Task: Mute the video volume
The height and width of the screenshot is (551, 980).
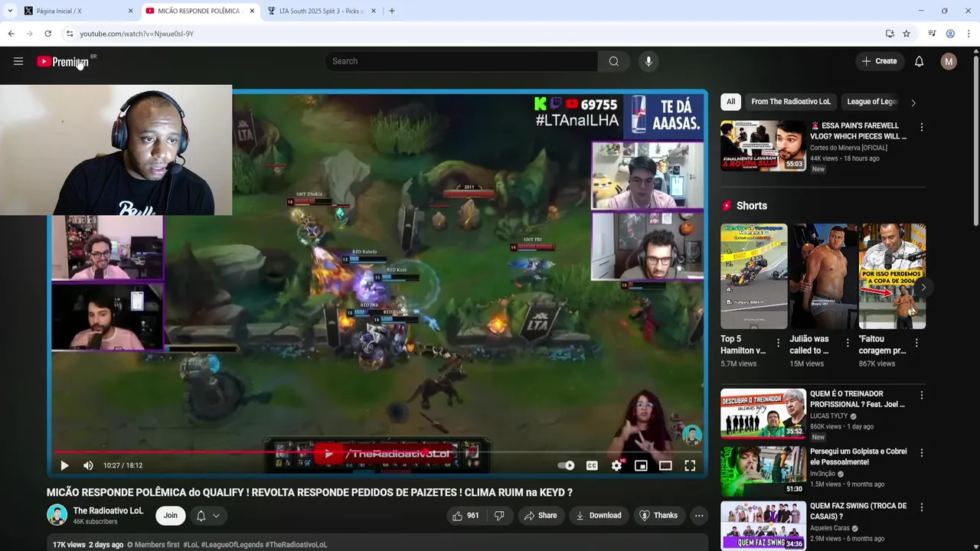Action: pos(88,465)
